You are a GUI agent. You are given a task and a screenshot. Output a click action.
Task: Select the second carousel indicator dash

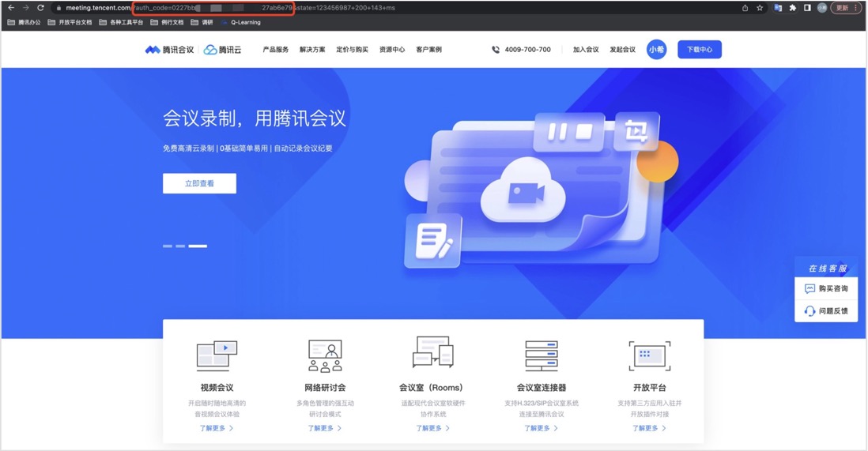pyautogui.click(x=180, y=246)
